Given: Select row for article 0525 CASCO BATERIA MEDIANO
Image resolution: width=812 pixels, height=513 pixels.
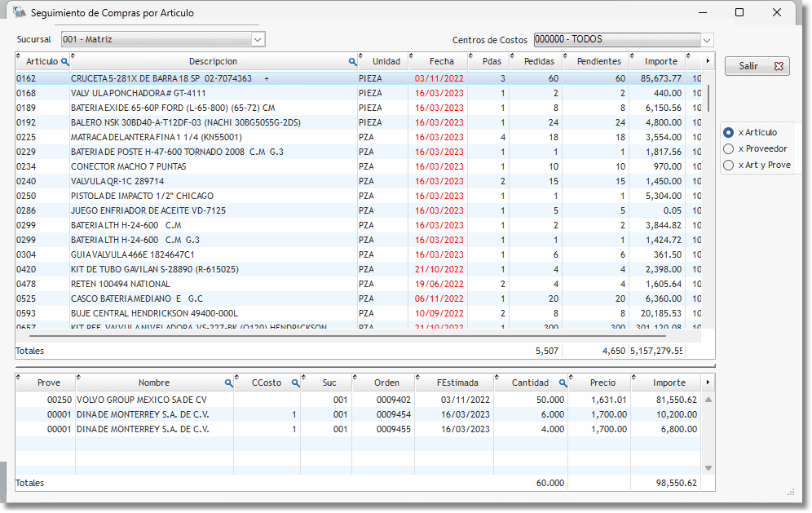Looking at the screenshot, I should click(x=204, y=299).
